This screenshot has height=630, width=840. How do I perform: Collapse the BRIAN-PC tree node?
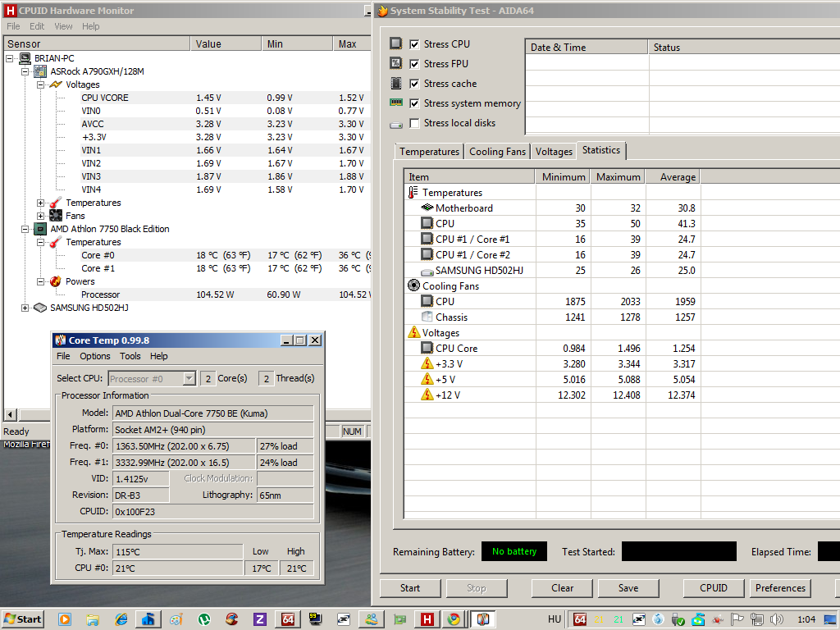pos(9,58)
